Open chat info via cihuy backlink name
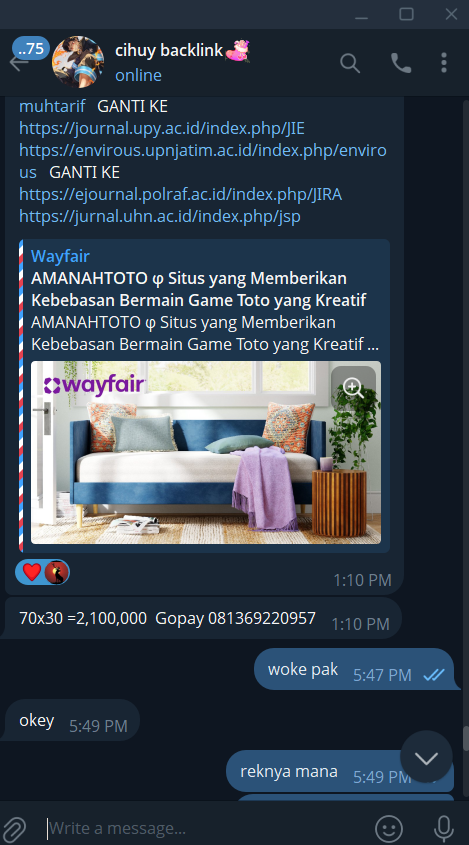The image size is (469, 845). pyautogui.click(x=169, y=50)
